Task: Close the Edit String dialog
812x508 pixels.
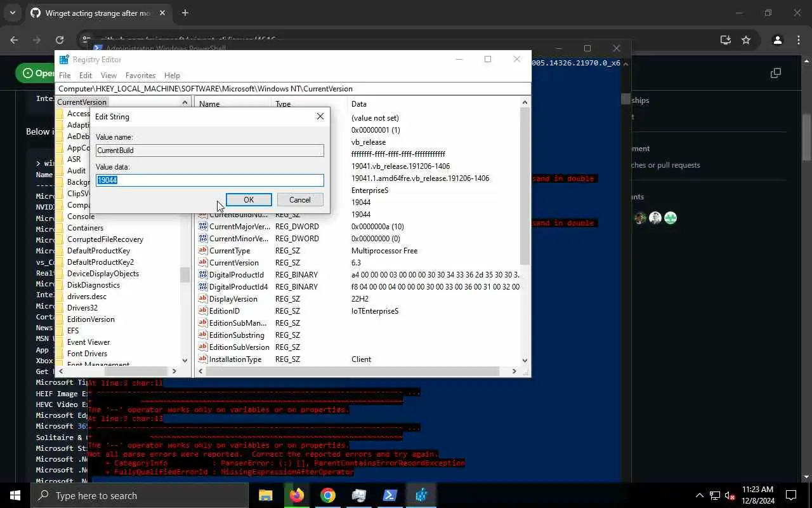Action: coord(320,116)
